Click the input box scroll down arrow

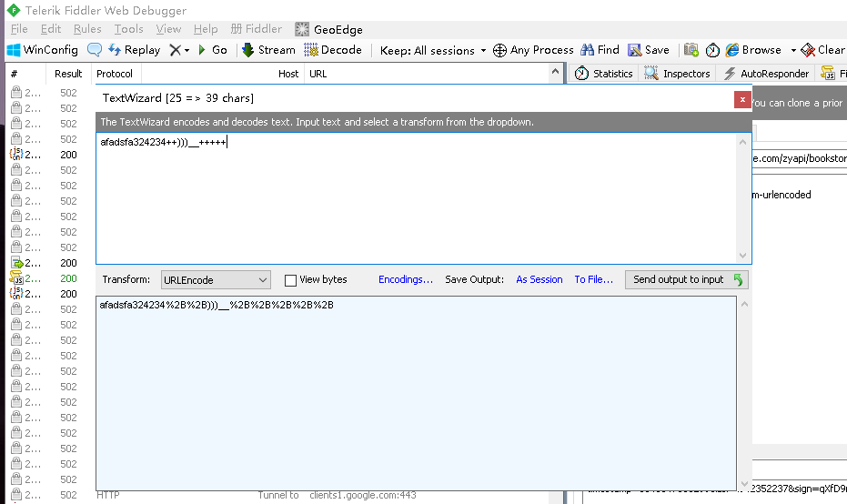pos(742,256)
